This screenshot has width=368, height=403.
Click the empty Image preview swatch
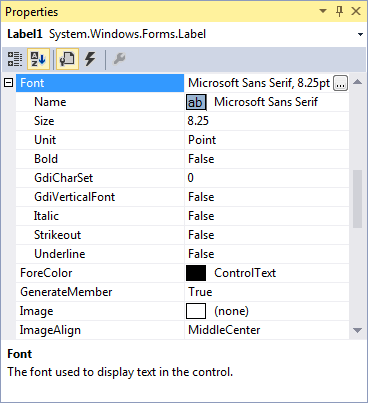[196, 311]
